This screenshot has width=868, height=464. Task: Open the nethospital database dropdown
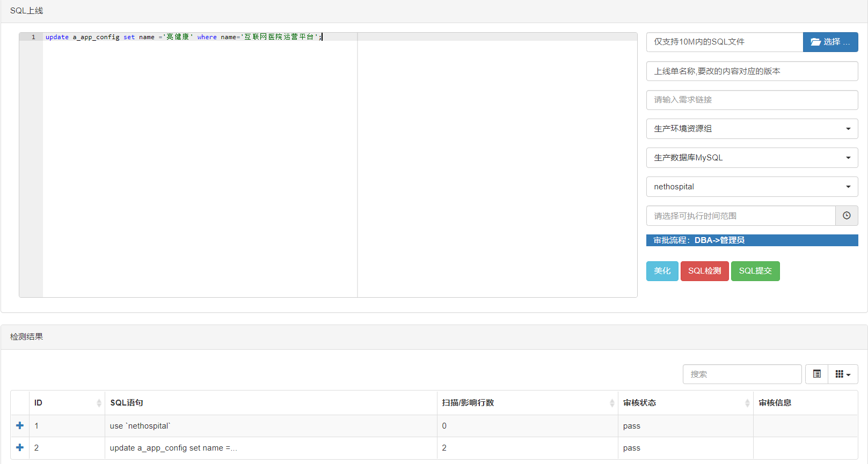[x=752, y=187]
